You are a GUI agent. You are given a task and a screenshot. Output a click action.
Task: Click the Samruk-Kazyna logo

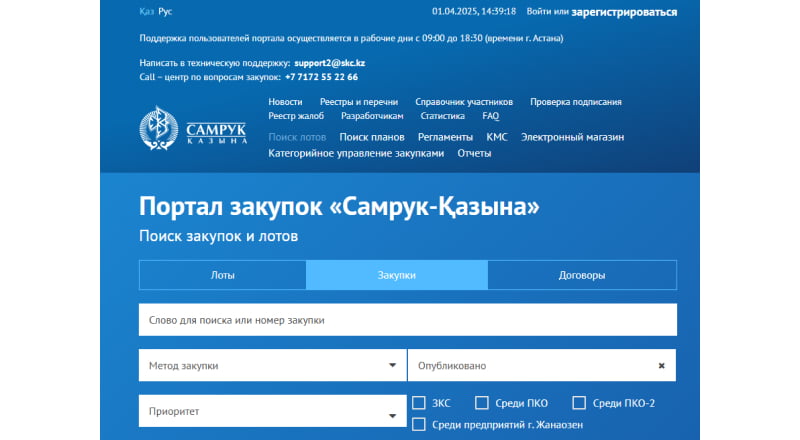193,128
